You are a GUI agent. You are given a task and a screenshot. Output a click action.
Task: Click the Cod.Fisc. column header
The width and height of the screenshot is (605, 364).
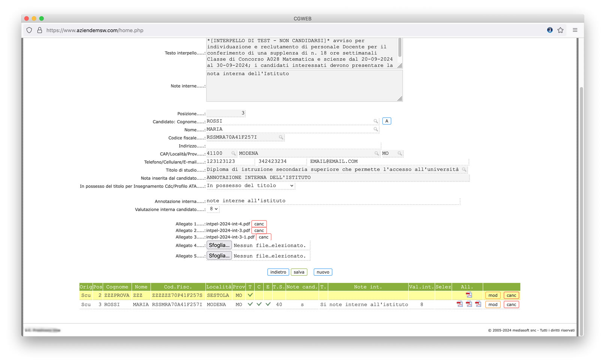(x=178, y=287)
